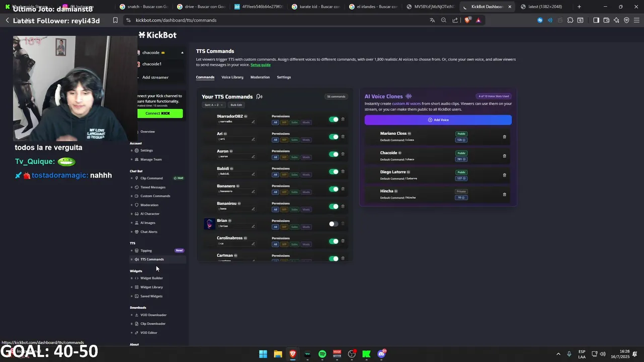Screen dimensions: 644x362
Task: Open Clip Command in sidebar
Action: click(151, 178)
